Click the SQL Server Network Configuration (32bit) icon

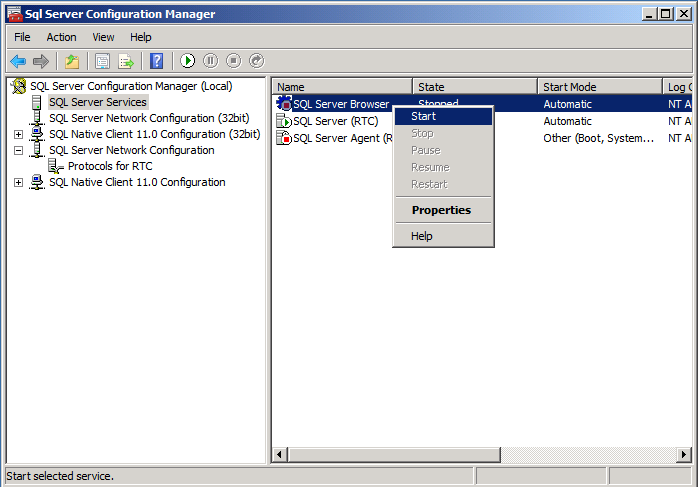click(x=37, y=118)
